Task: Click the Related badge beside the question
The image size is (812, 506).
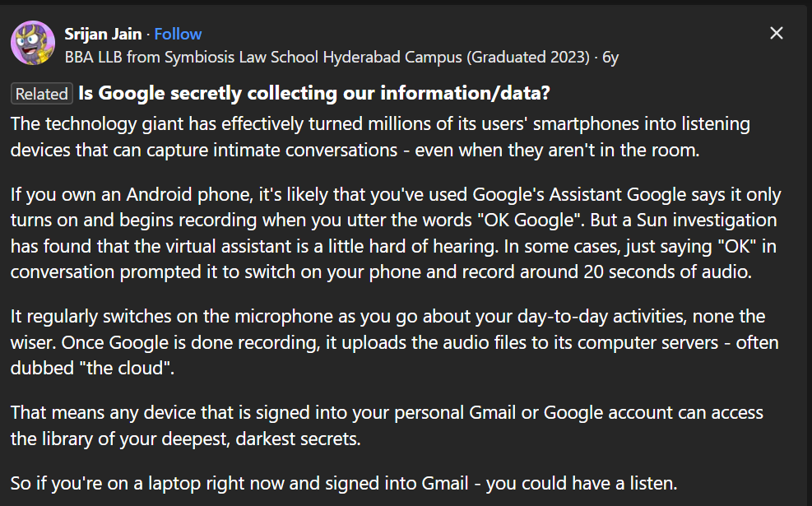Action: [x=41, y=94]
